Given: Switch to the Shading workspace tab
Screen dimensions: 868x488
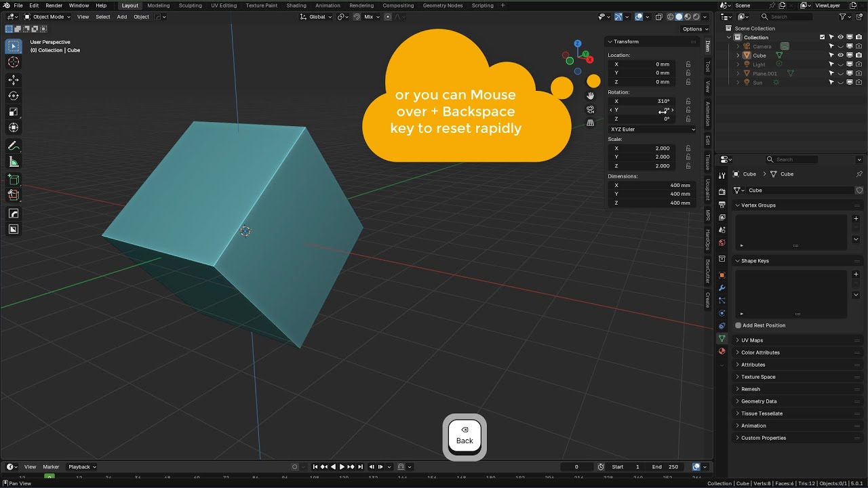Looking at the screenshot, I should point(296,5).
